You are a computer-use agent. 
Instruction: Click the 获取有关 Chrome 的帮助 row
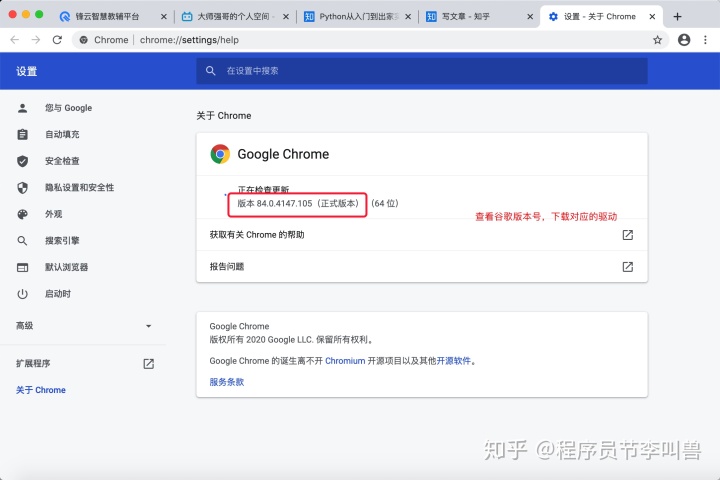[422, 235]
